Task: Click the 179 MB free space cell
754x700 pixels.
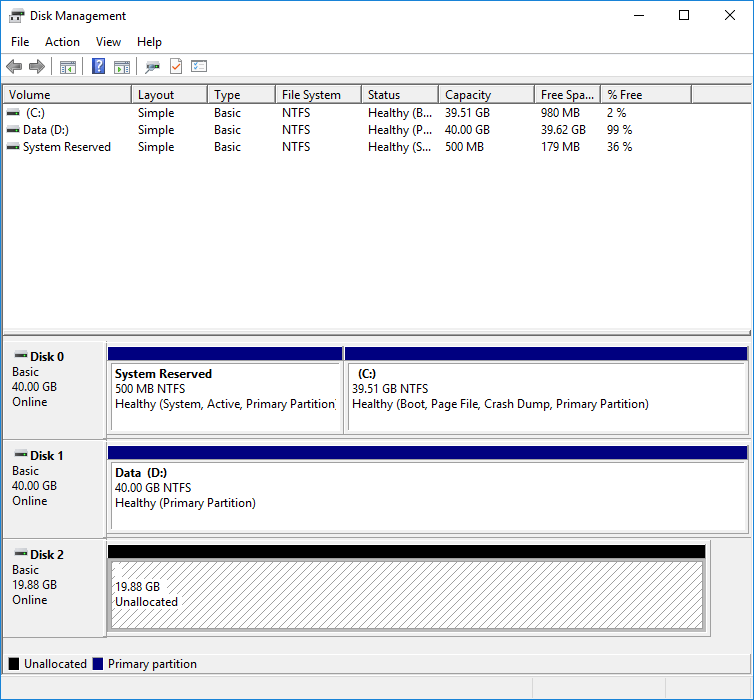Action: tap(560, 147)
